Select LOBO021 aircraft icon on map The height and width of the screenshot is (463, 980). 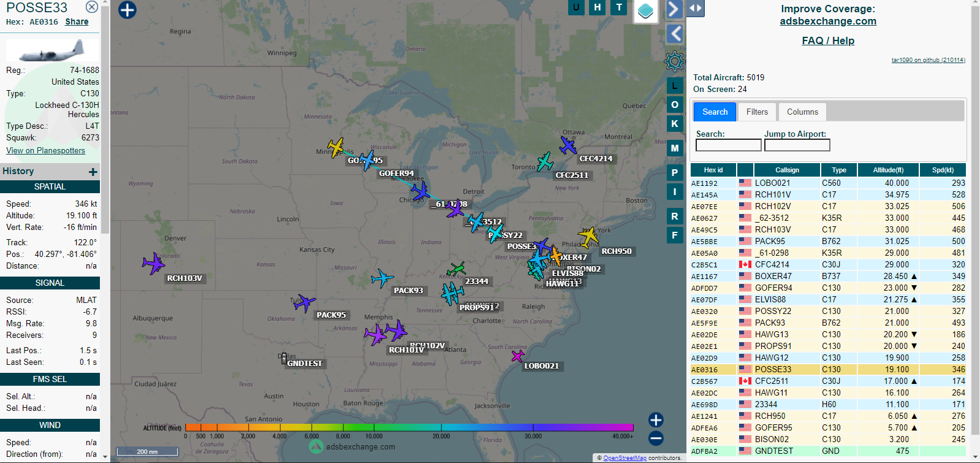[x=518, y=356]
